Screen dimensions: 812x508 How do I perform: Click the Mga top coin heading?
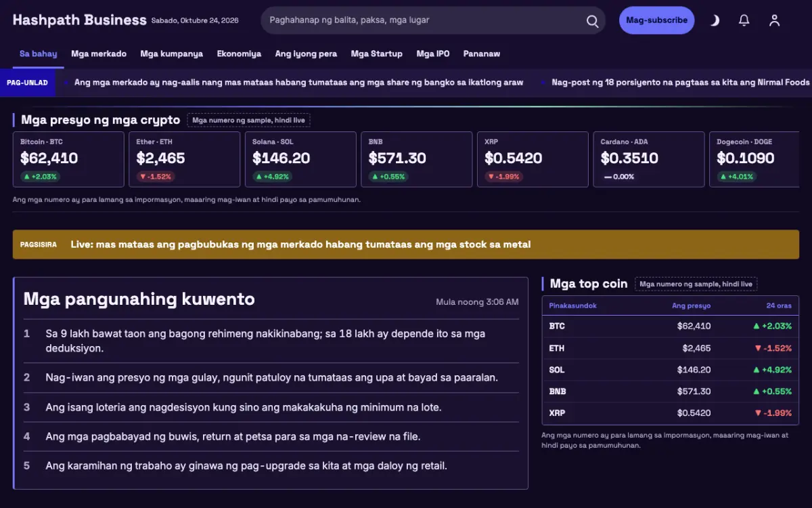(589, 284)
